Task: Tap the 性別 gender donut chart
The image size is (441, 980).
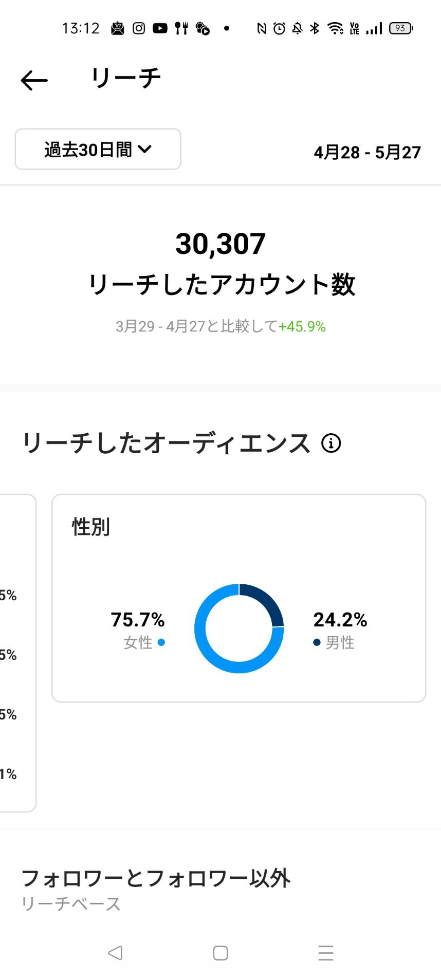Action: [239, 628]
